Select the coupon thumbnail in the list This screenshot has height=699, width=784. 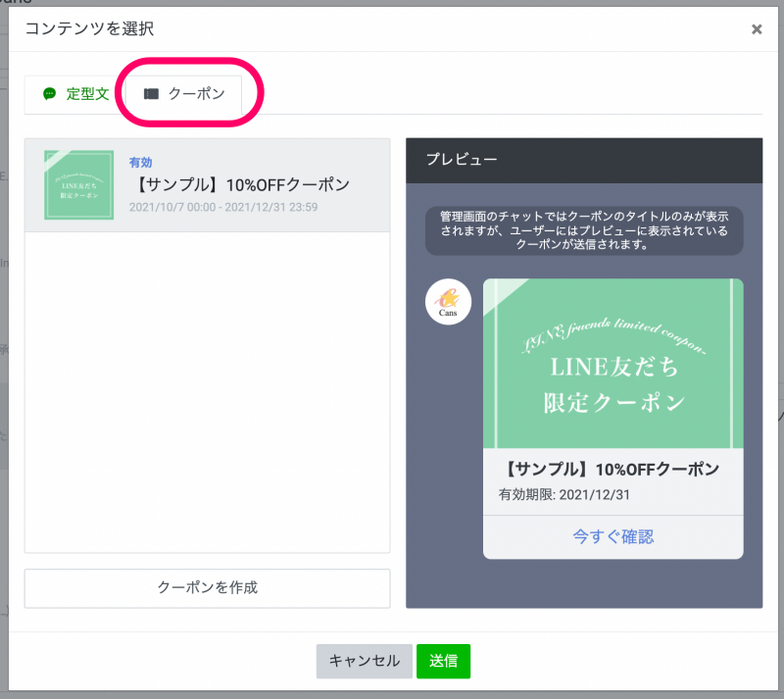[x=79, y=184]
